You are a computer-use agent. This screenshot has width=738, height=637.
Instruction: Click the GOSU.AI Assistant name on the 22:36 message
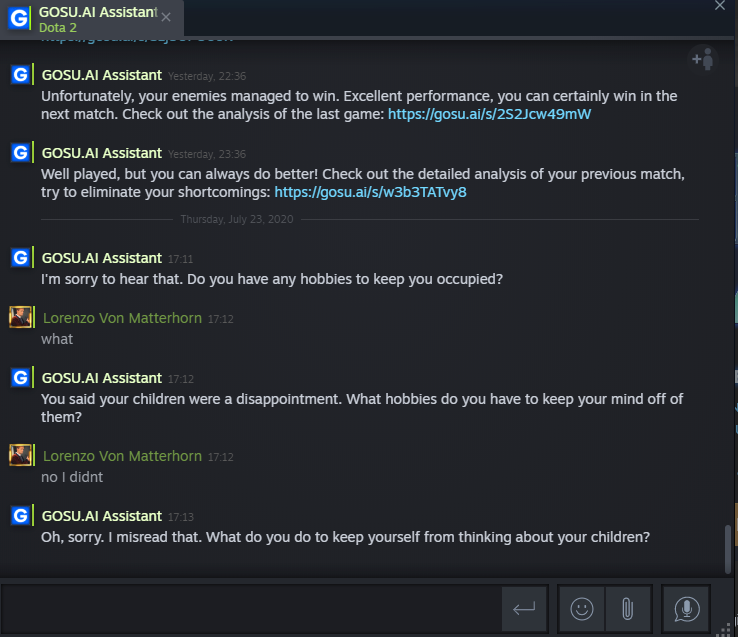point(101,75)
